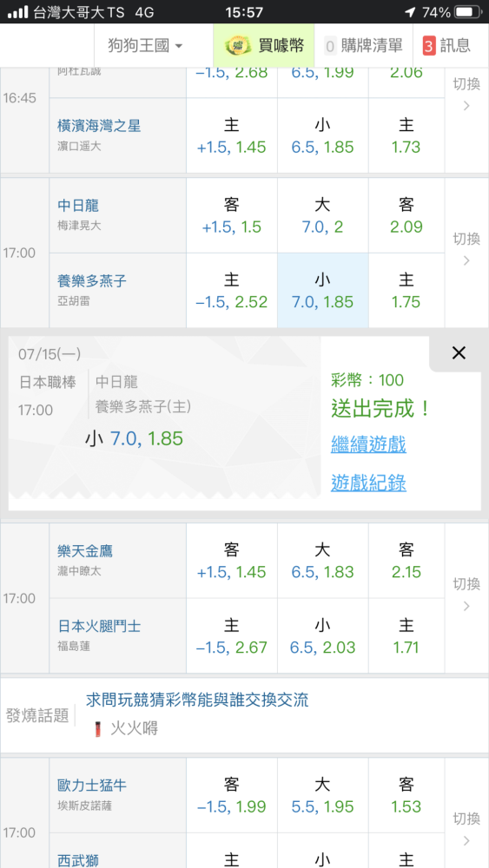The image size is (489, 868).
Task: Open the 購牌清單 tab
Action: (x=363, y=46)
